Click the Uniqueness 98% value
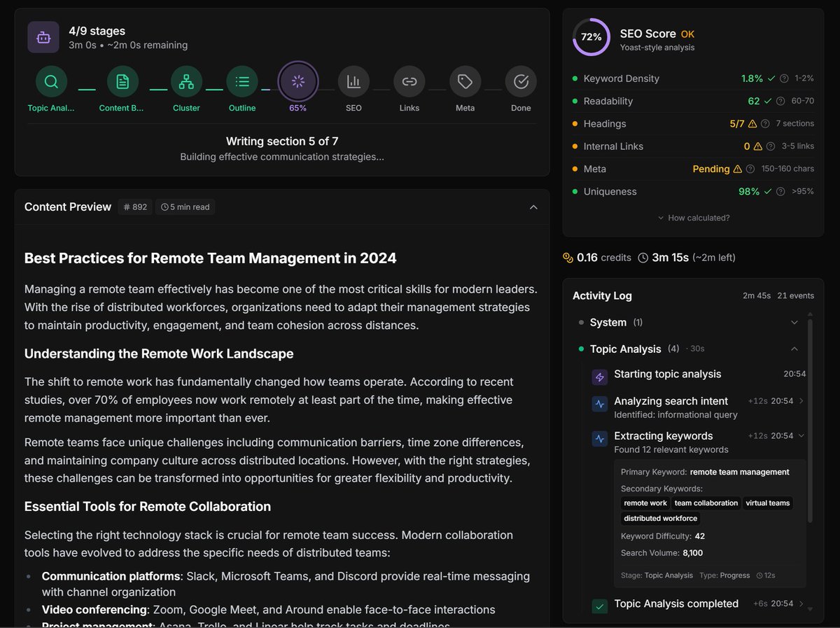Viewport: 840px width, 628px height. coord(749,191)
